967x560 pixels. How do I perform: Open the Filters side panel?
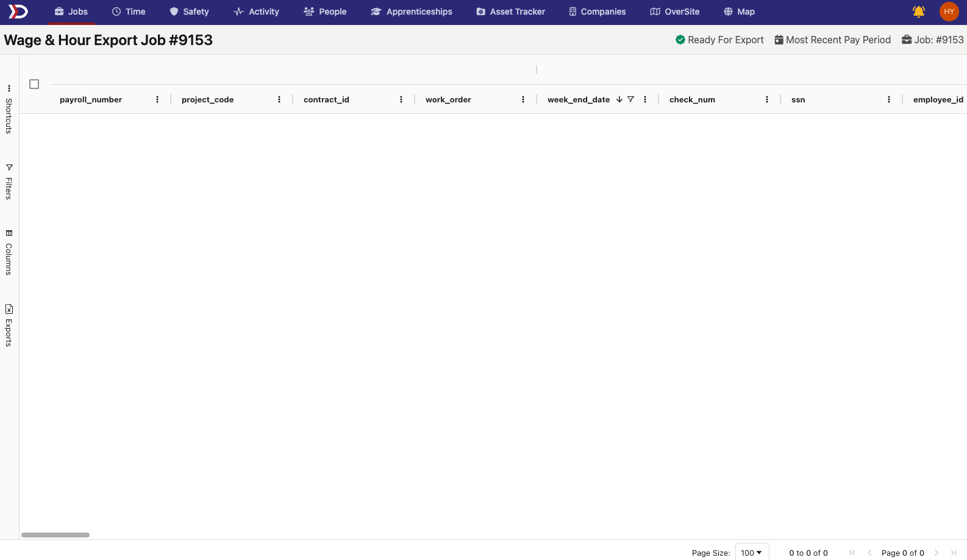(x=9, y=182)
